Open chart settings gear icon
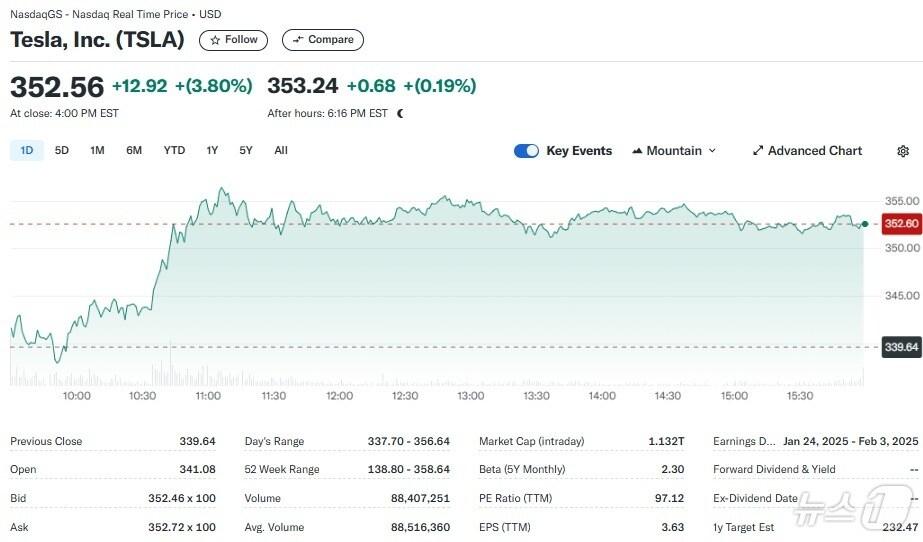This screenshot has width=923, height=542. 903,151
